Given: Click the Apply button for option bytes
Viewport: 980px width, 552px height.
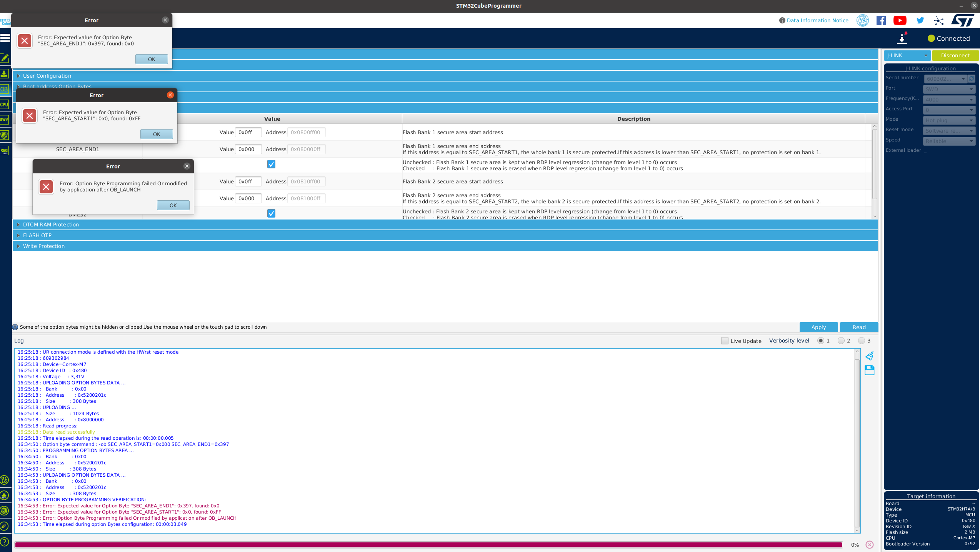Looking at the screenshot, I should click(x=818, y=327).
